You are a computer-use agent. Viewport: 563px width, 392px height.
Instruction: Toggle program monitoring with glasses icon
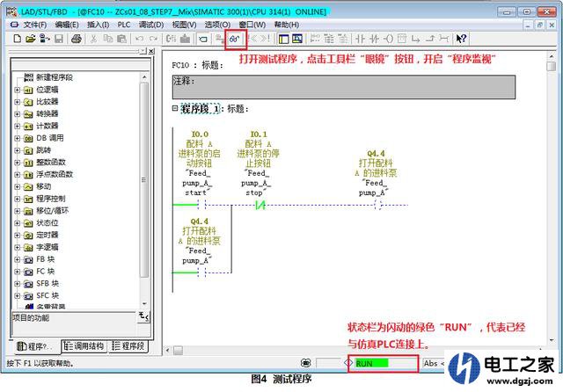click(x=235, y=39)
